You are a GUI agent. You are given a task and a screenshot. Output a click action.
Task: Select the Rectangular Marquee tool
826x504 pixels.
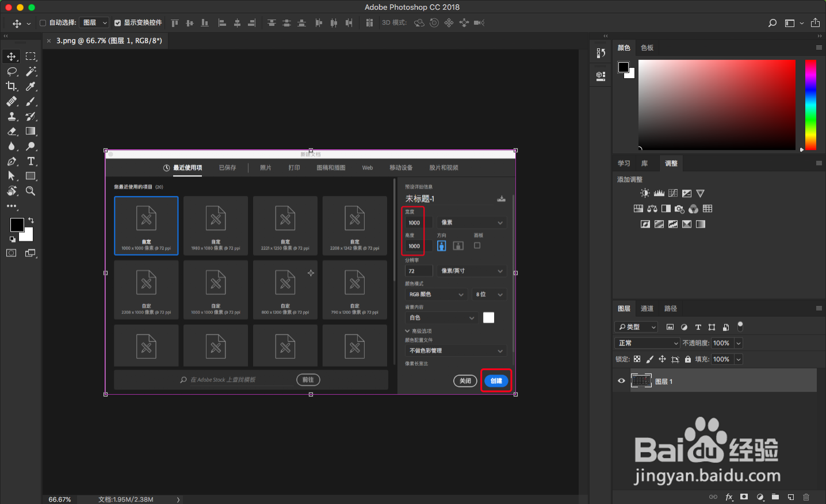tap(31, 56)
